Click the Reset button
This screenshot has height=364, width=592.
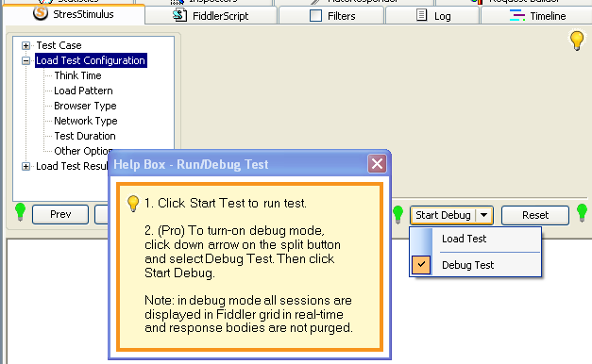535,215
